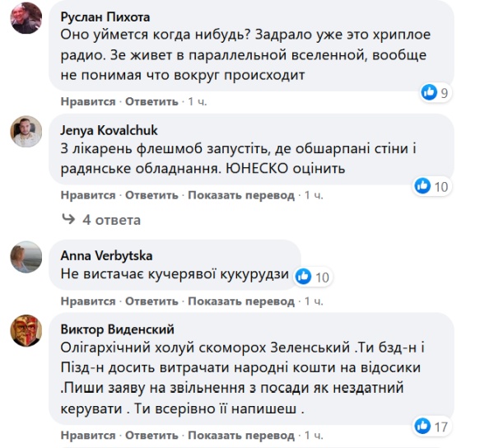Show translation of Jenya Kovalchuk's comment
This screenshot has height=448, width=494.
(x=241, y=195)
